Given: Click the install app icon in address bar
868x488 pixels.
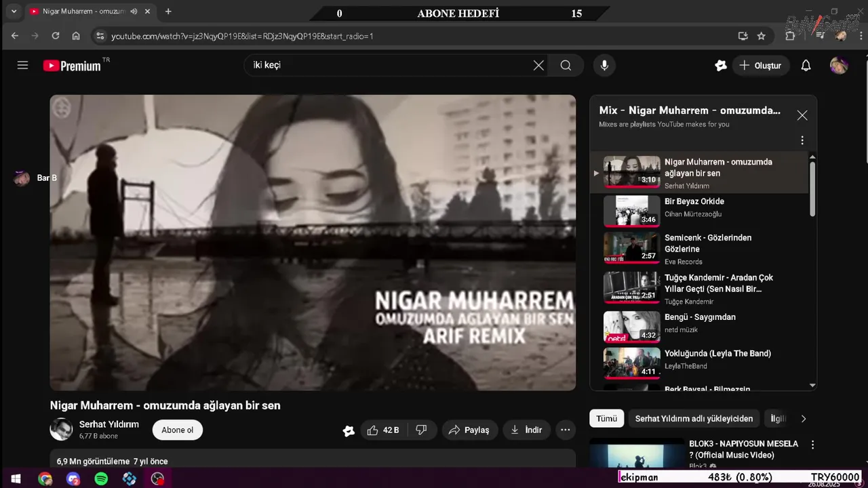Looking at the screenshot, I should [x=743, y=36].
